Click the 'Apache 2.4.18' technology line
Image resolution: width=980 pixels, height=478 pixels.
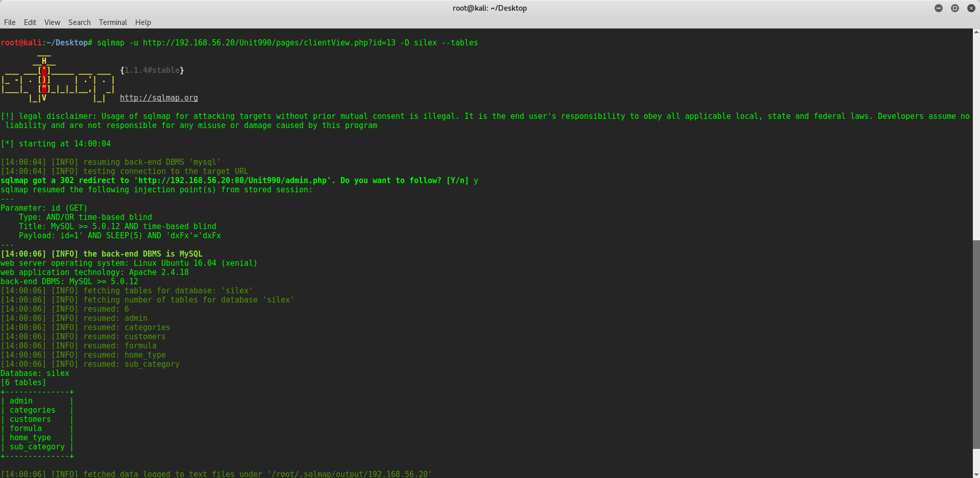coord(94,272)
